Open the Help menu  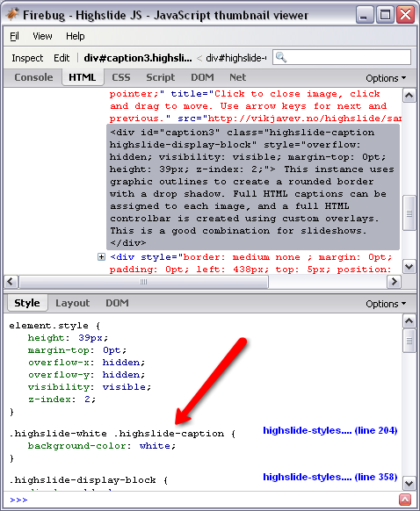(76, 36)
